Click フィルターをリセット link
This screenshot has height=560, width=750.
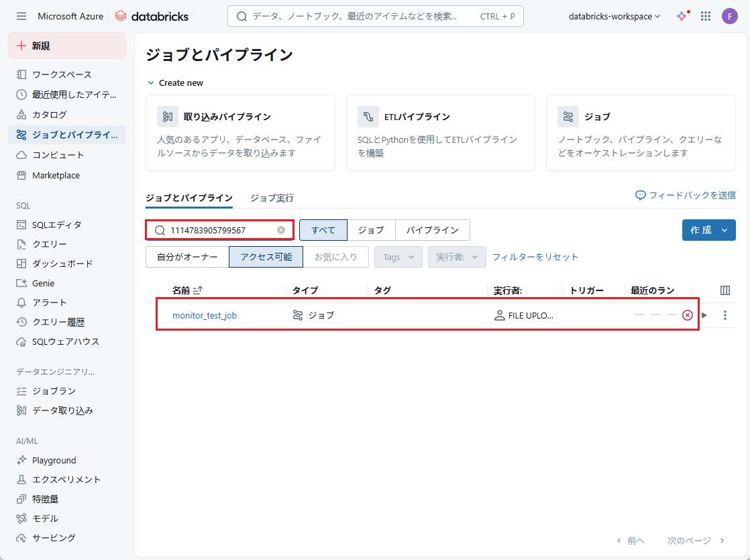tap(535, 257)
